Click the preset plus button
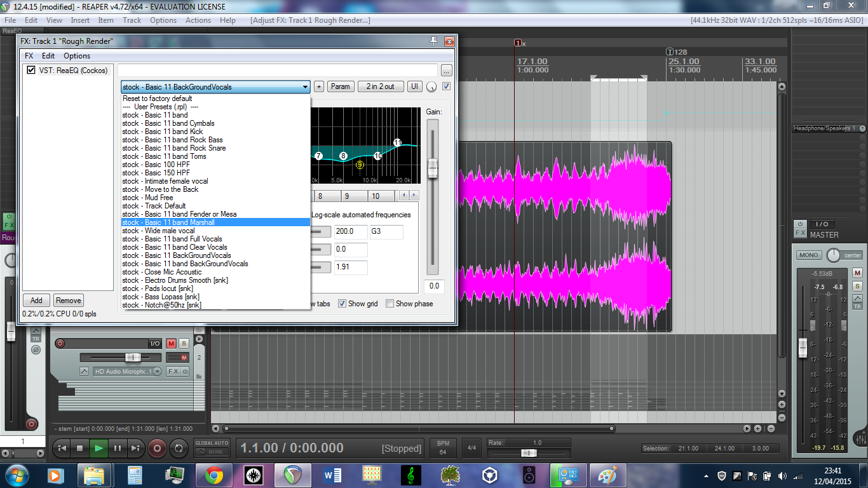 pos(319,86)
